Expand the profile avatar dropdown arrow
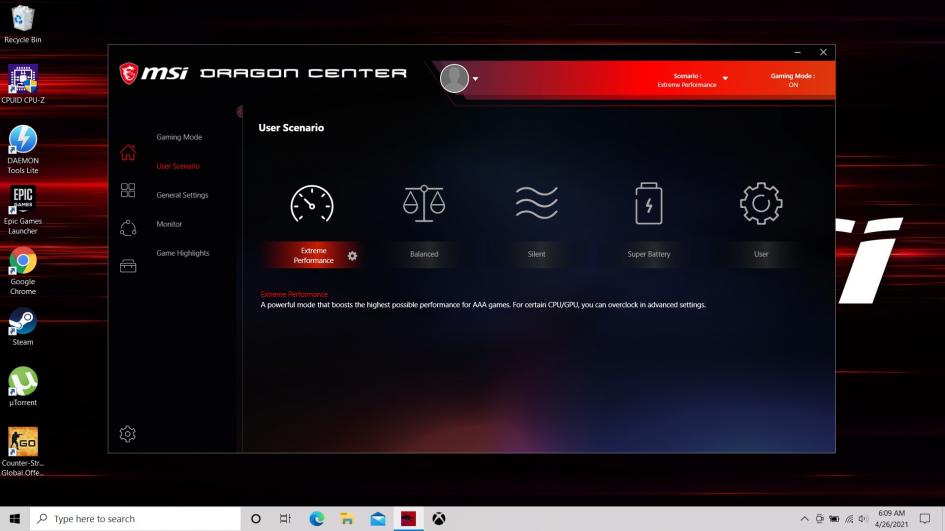The image size is (945, 531). pyautogui.click(x=476, y=79)
